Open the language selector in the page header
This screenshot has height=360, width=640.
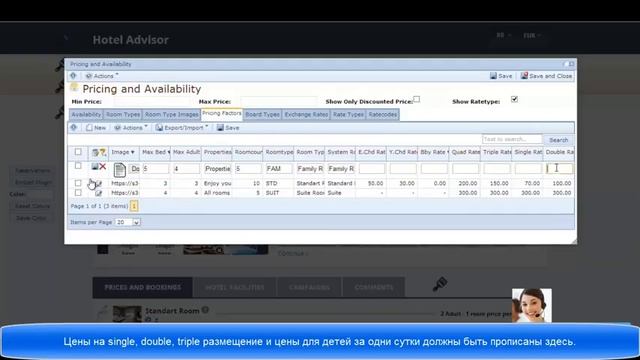pyautogui.click(x=503, y=36)
